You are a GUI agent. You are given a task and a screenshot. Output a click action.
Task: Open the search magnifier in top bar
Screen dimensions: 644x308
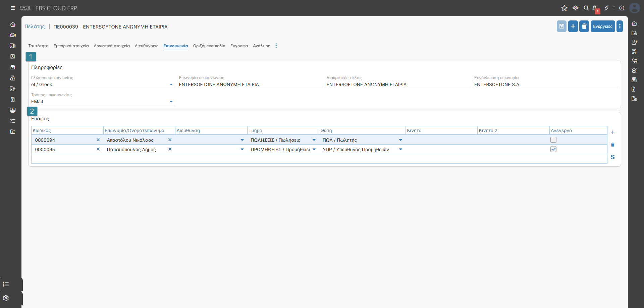click(x=586, y=8)
